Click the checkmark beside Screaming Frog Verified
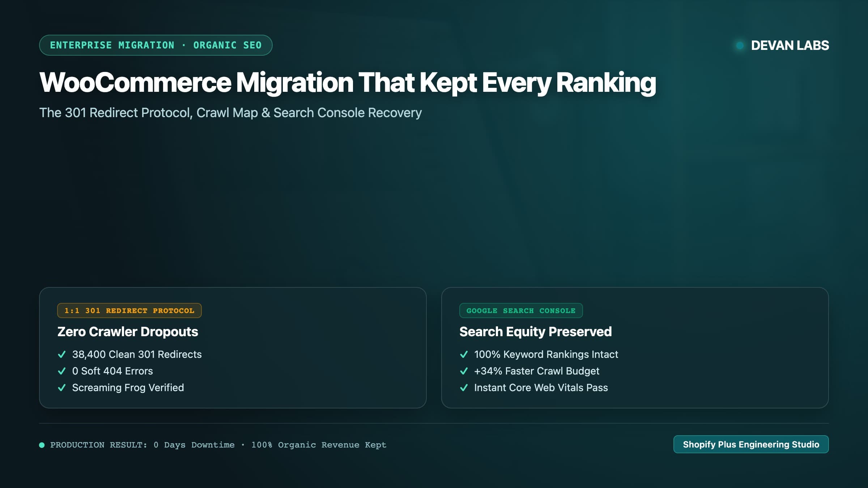Viewport: 868px width, 488px height. 62,388
